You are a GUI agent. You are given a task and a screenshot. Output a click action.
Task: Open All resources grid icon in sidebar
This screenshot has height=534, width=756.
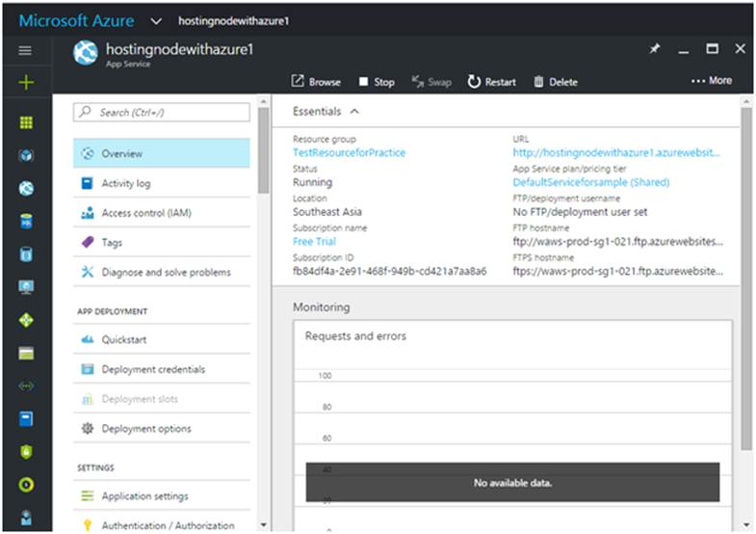click(x=26, y=123)
